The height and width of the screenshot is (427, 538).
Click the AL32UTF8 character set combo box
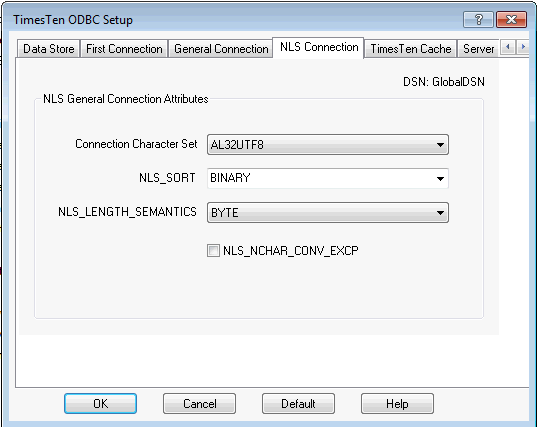328,145
